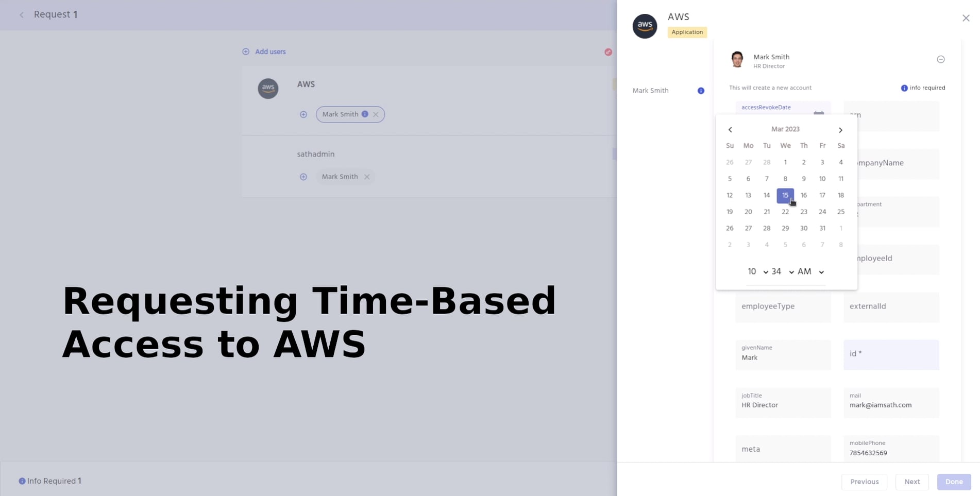The image size is (980, 496).
Task: Select March 15 in the calendar
Action: pyautogui.click(x=785, y=195)
